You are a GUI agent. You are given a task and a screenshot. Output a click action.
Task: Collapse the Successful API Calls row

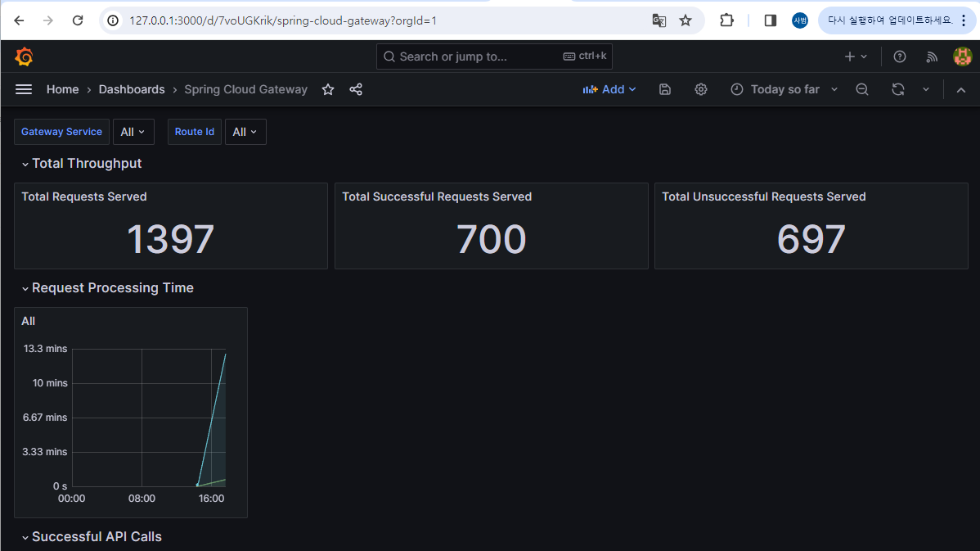(x=92, y=536)
